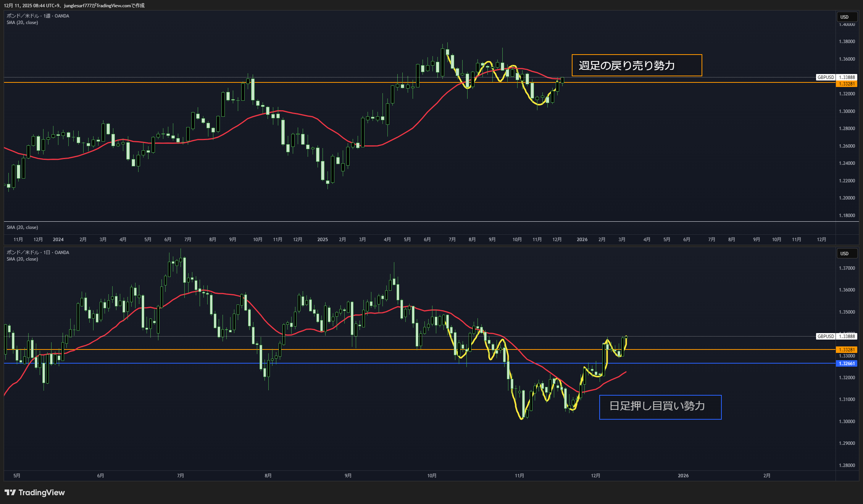Click the 1.33888 current price label on daily chart
Image resolution: width=863 pixels, height=504 pixels.
pyautogui.click(x=847, y=336)
